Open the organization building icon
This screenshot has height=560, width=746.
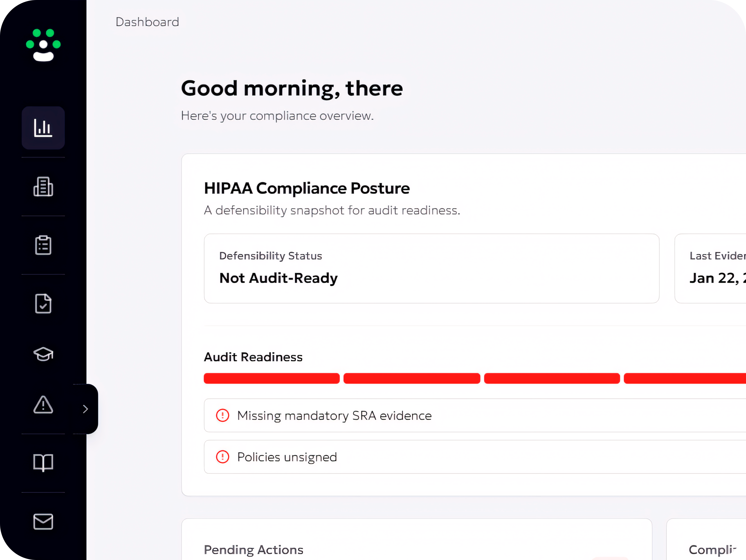click(x=43, y=187)
